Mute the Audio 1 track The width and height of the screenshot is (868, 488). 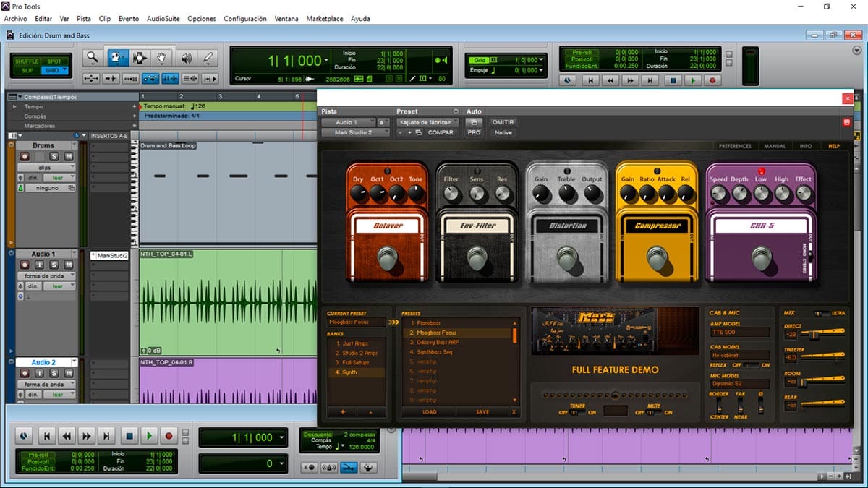[69, 265]
